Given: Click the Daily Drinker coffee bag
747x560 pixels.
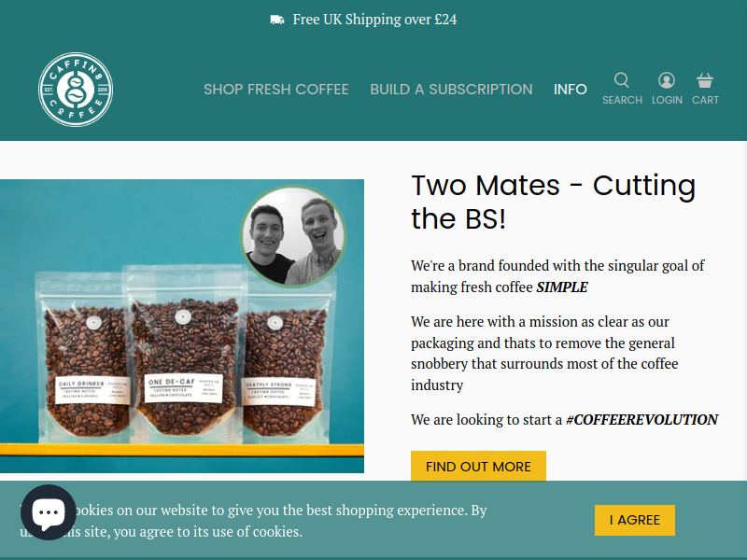Looking at the screenshot, I should point(84,356).
